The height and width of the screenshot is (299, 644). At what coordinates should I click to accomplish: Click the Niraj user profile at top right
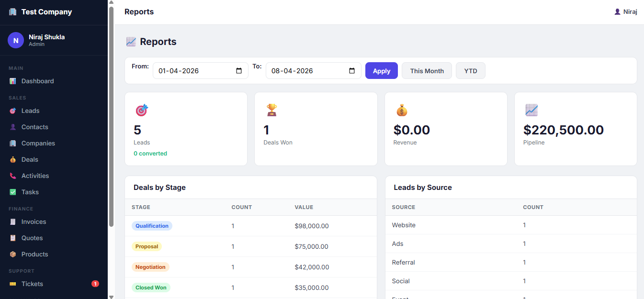[x=625, y=12]
